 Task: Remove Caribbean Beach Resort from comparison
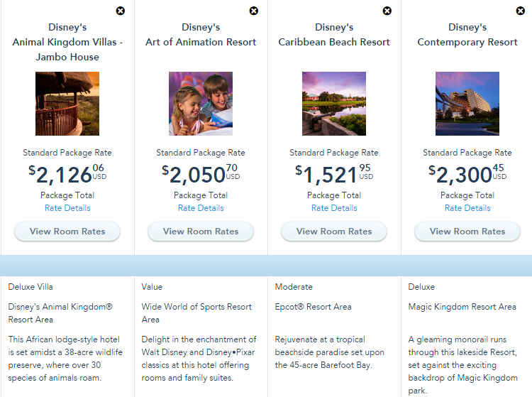click(387, 11)
